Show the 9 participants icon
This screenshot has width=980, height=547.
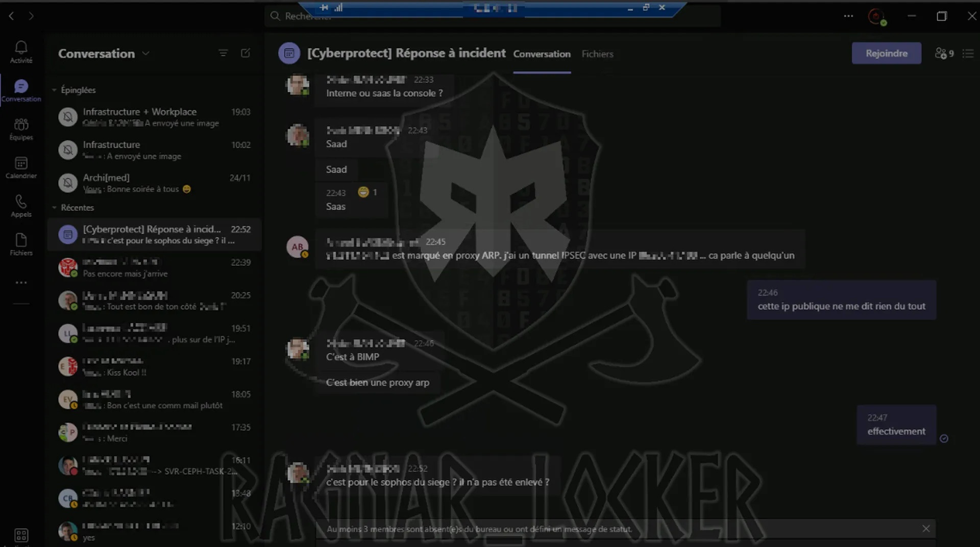coord(944,54)
